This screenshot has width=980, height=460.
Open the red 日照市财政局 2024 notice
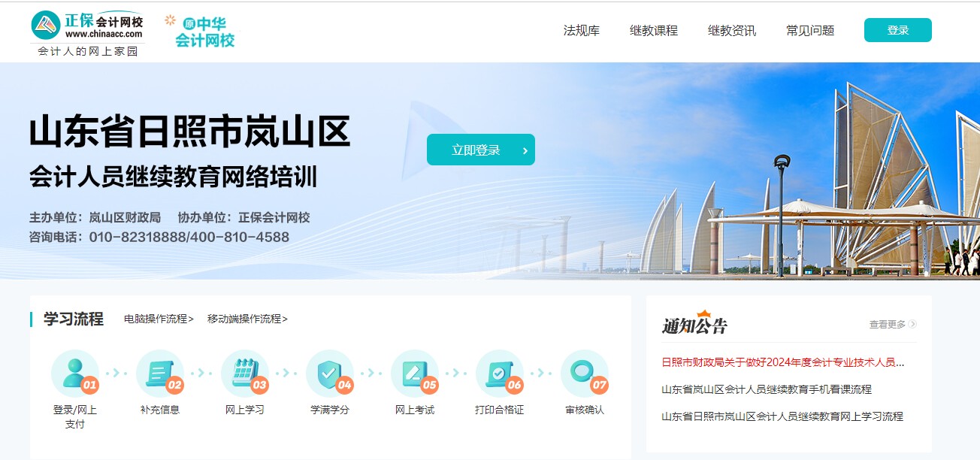pos(782,362)
